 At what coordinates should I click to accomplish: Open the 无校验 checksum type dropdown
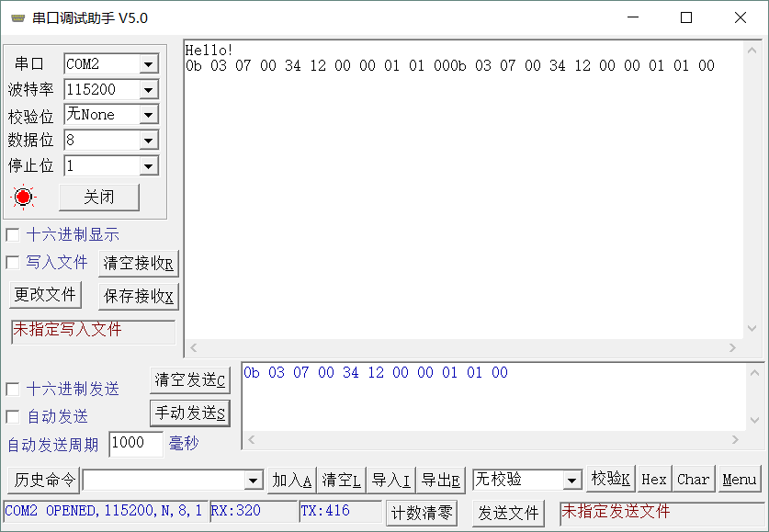click(571, 481)
